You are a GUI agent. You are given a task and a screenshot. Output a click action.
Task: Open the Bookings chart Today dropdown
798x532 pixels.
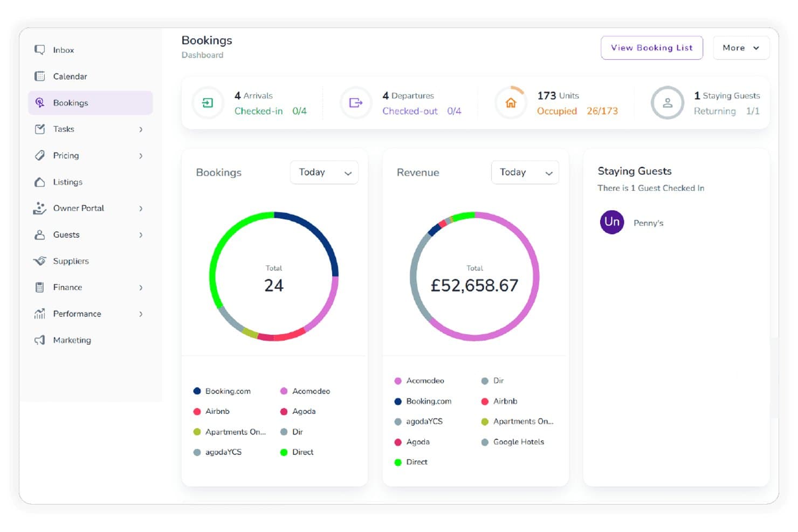coord(324,172)
